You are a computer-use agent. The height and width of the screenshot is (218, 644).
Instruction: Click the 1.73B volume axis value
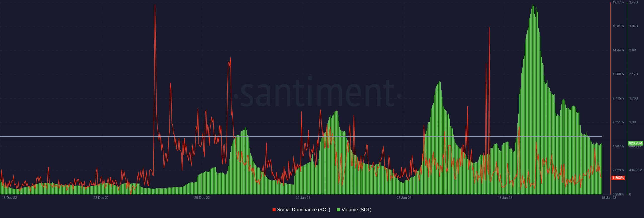coord(633,98)
